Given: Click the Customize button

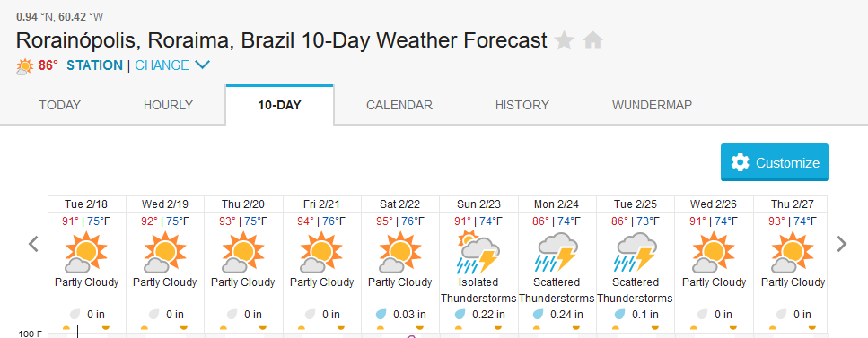Looking at the screenshot, I should [775, 162].
